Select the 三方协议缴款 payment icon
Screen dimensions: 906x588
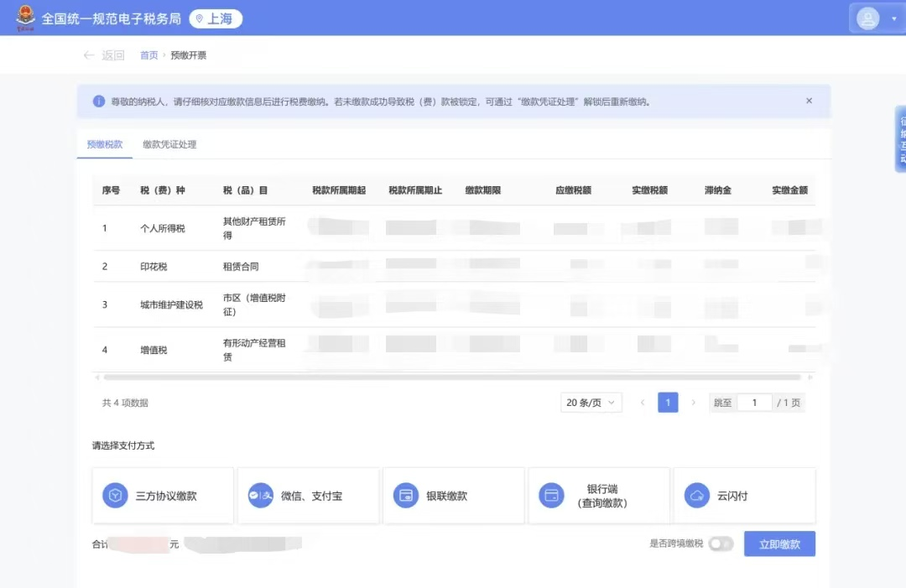click(x=115, y=496)
